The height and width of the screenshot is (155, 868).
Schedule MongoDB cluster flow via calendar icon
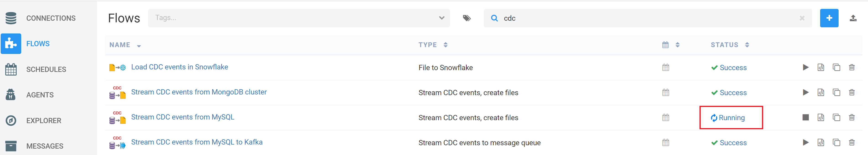666,92
